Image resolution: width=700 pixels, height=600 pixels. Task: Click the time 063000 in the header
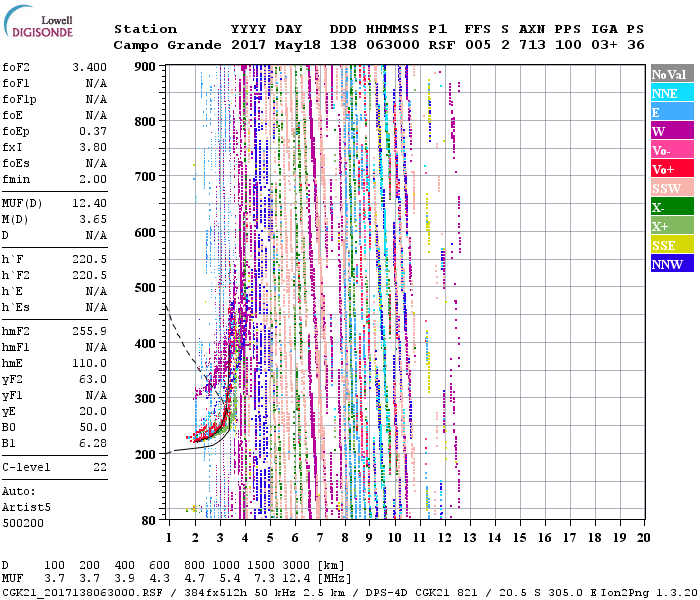pos(392,45)
